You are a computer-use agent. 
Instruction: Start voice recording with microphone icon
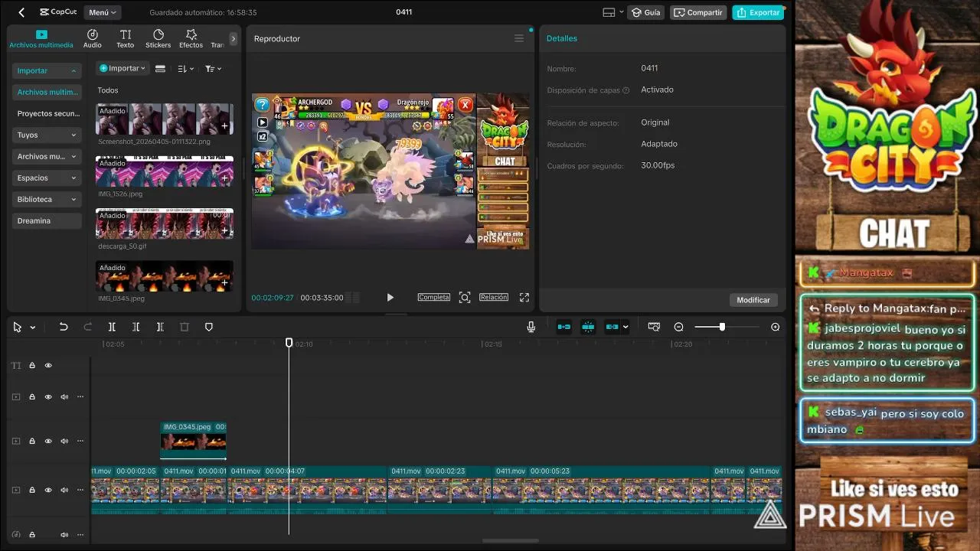tap(531, 327)
